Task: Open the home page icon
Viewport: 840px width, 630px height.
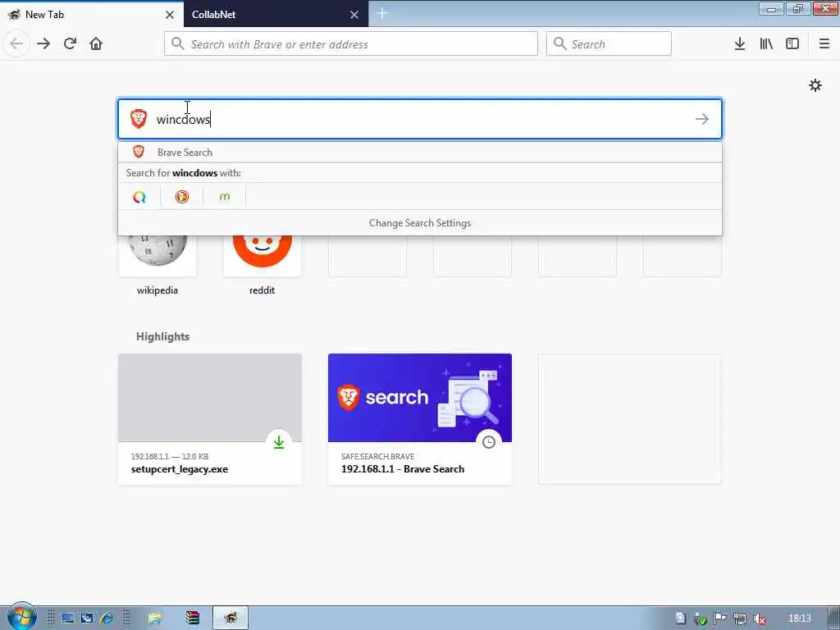Action: [x=96, y=43]
